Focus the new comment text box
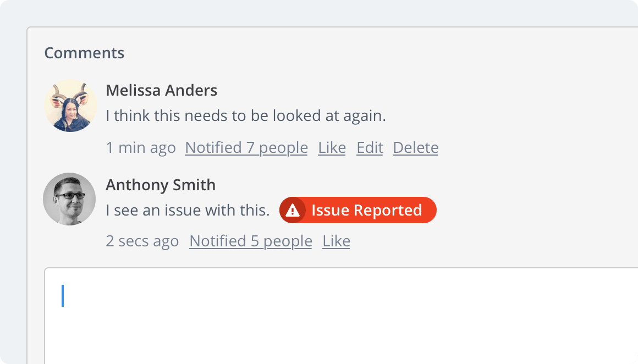638x364 pixels. coord(341,316)
